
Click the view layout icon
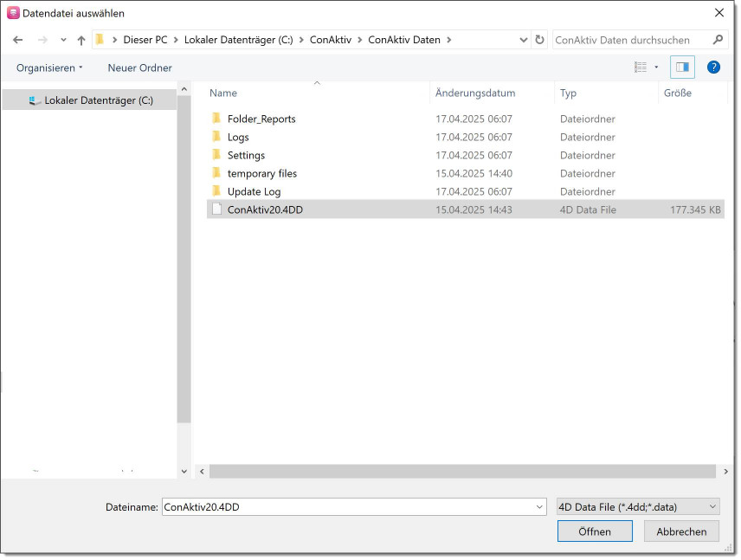(641, 68)
